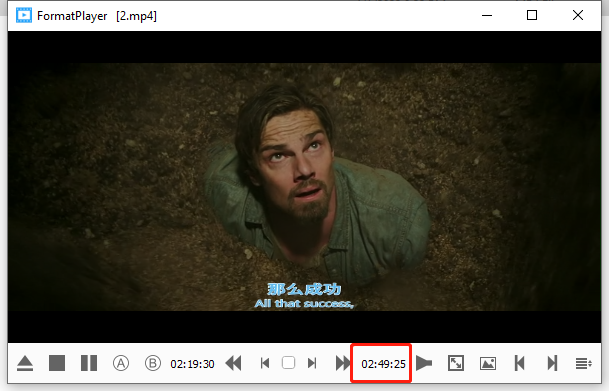Rewind with the double-left arrow button
Image resolution: width=609 pixels, height=391 pixels.
tap(233, 363)
